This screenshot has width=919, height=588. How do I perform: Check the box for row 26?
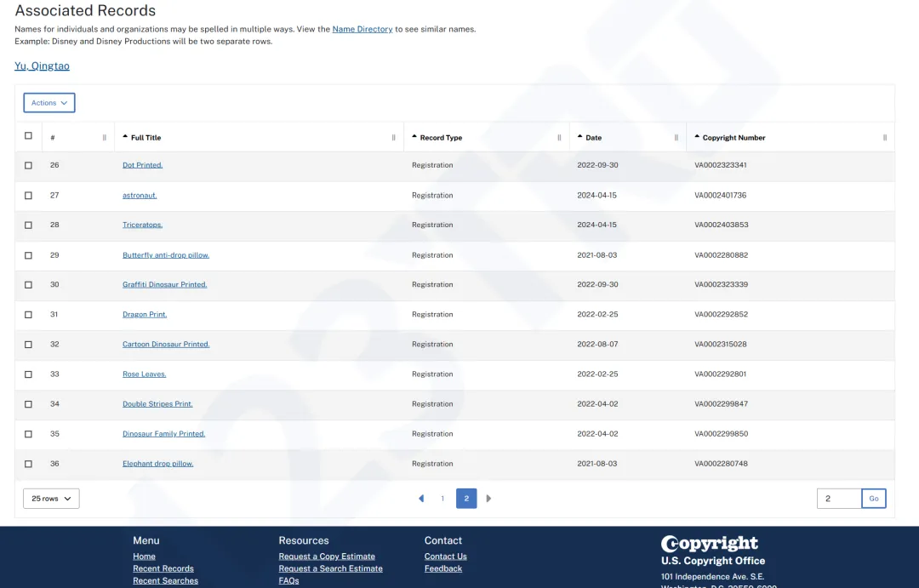coord(28,165)
